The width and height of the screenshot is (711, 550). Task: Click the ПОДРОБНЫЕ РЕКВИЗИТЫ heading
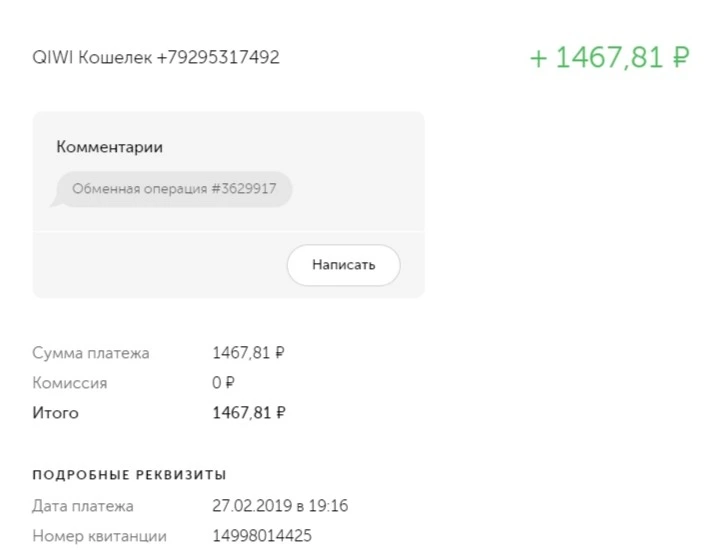tap(129, 475)
